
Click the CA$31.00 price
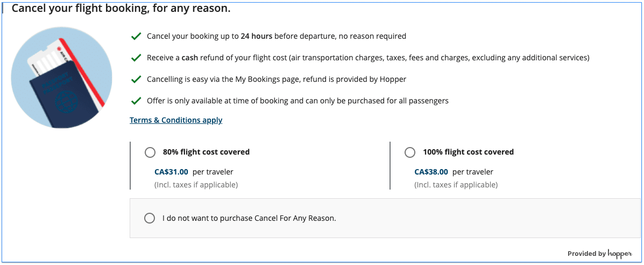[171, 172]
